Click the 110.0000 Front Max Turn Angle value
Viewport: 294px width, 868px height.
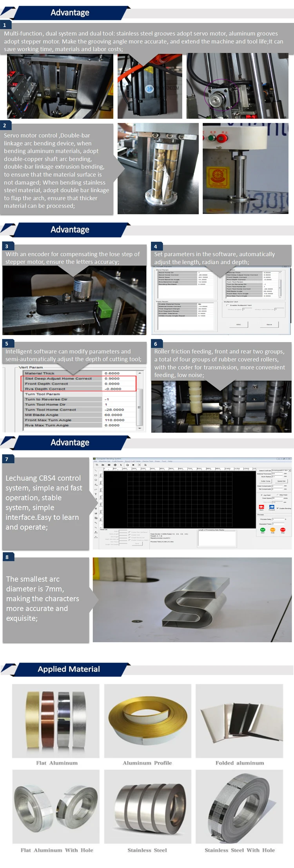pyautogui.click(x=114, y=420)
